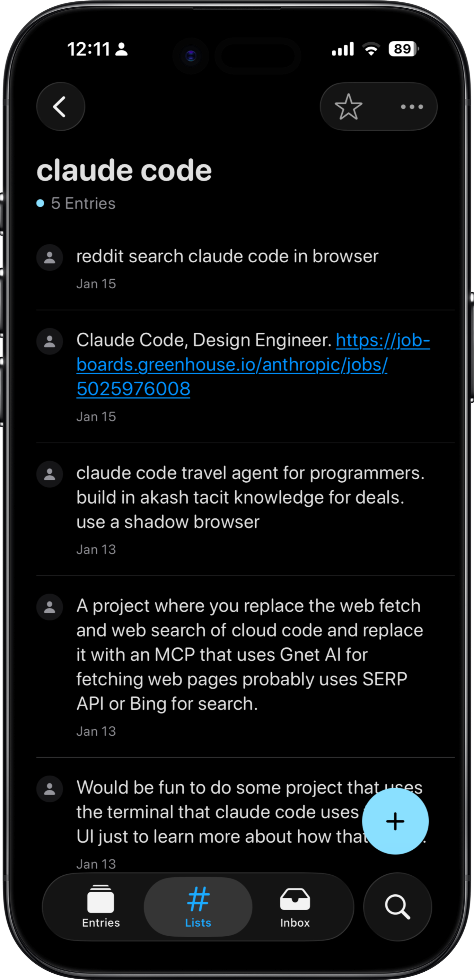Open the web fetch MCP project entry
Image resolution: width=474 pixels, height=980 pixels.
(x=249, y=654)
